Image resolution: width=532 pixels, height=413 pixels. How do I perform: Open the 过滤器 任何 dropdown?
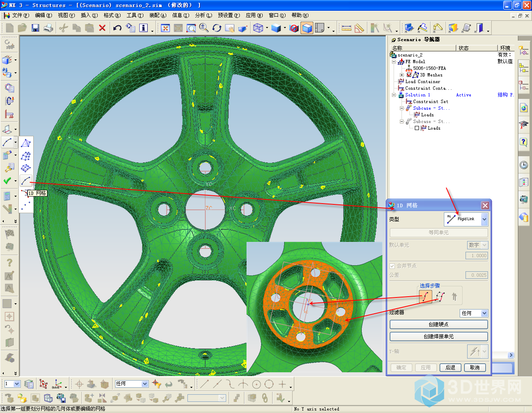484,313
